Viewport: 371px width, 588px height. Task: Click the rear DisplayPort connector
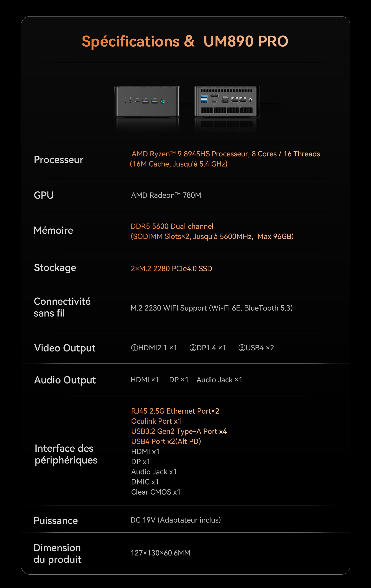coord(214,96)
